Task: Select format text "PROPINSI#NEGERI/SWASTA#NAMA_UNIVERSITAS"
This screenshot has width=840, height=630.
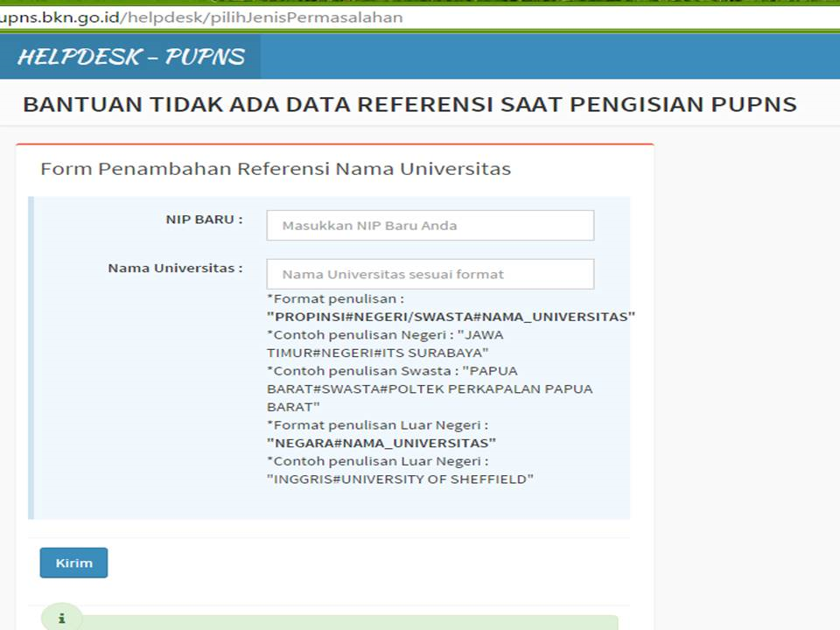Action: [451, 317]
